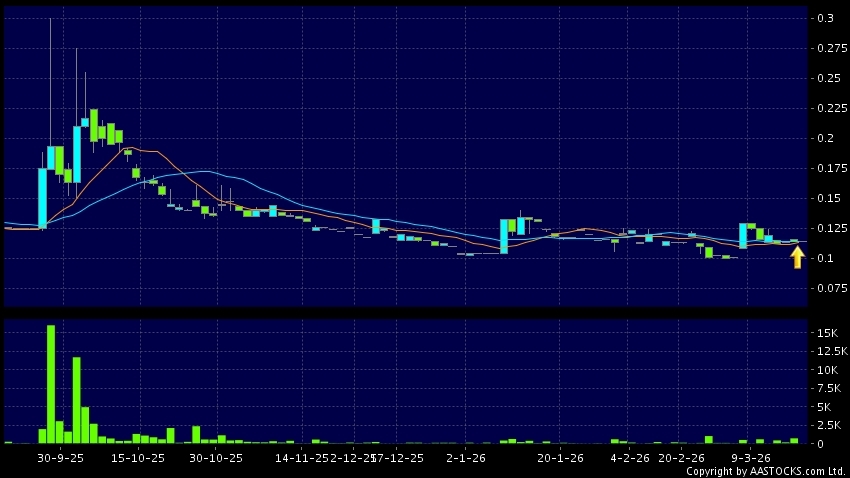The width and height of the screenshot is (850, 478).
Task: Click the tallest volume bar
Action: (51, 384)
